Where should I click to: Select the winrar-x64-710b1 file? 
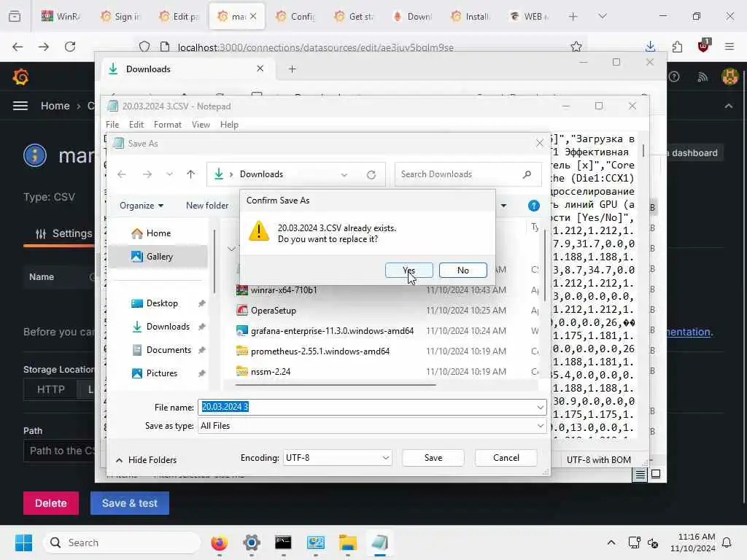tap(284, 290)
